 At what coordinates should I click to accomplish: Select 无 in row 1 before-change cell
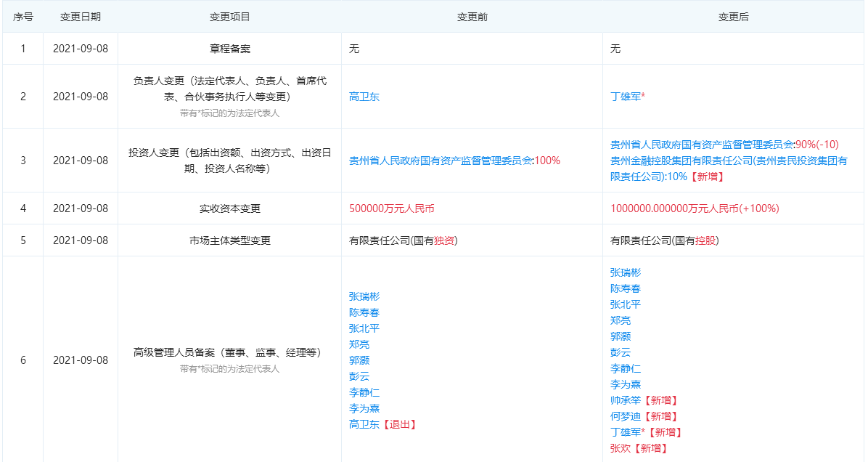pyautogui.click(x=353, y=49)
